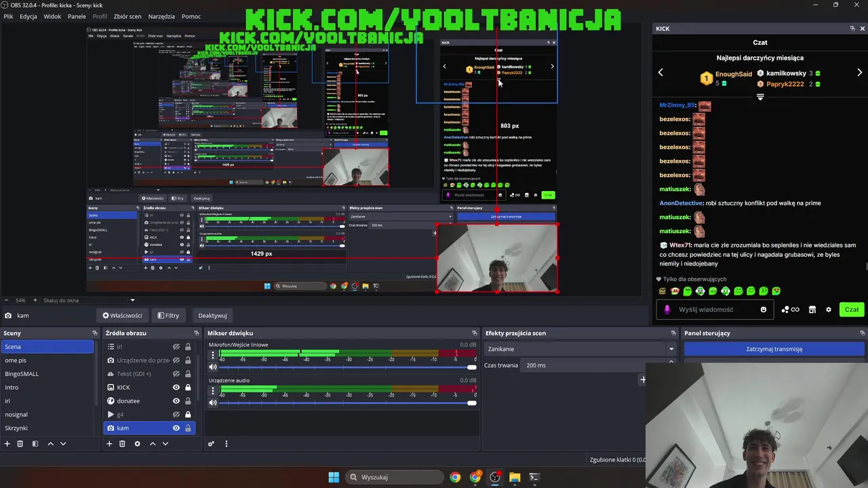Show the hidden Tekst (GDI +) source
This screenshot has width=868, height=488.
pyautogui.click(x=176, y=373)
